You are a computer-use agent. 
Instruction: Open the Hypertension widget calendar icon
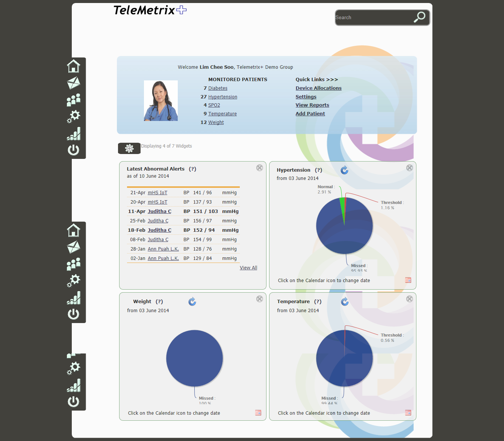408,280
